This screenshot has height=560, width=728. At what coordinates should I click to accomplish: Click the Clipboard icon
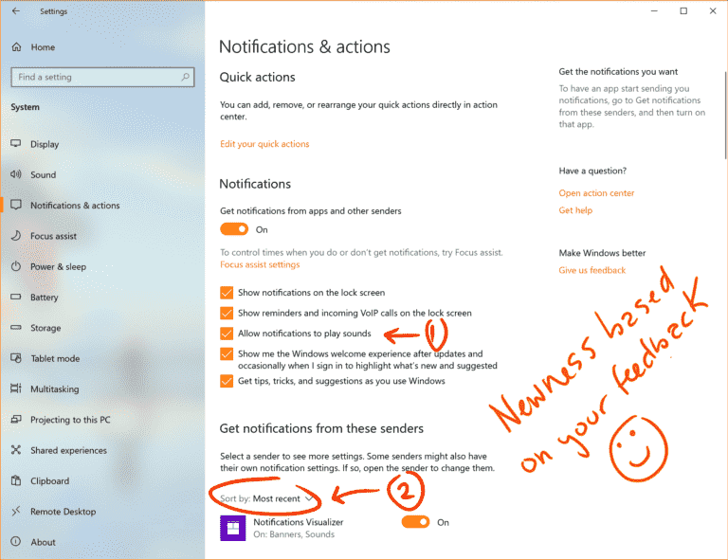[x=16, y=480]
